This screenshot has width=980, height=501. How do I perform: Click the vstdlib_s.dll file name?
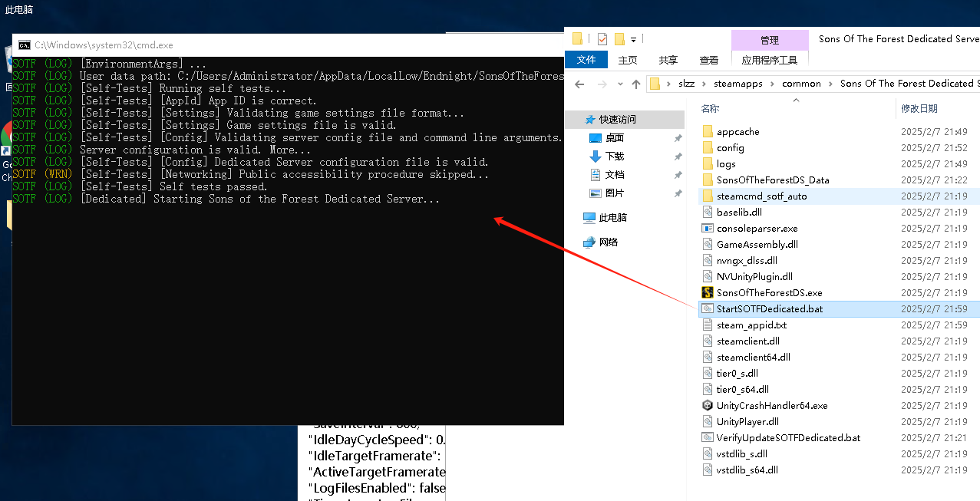tap(742, 454)
